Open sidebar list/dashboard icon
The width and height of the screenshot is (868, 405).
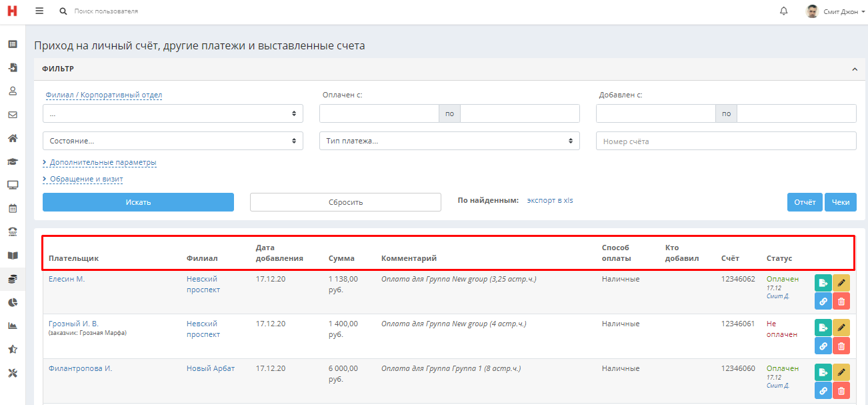coord(12,44)
